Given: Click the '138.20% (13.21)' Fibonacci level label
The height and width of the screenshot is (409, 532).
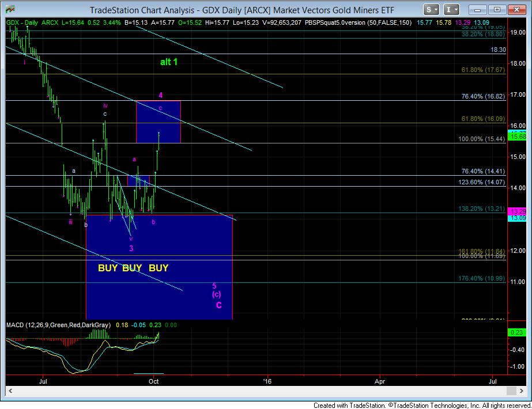Looking at the screenshot, I should tap(481, 209).
